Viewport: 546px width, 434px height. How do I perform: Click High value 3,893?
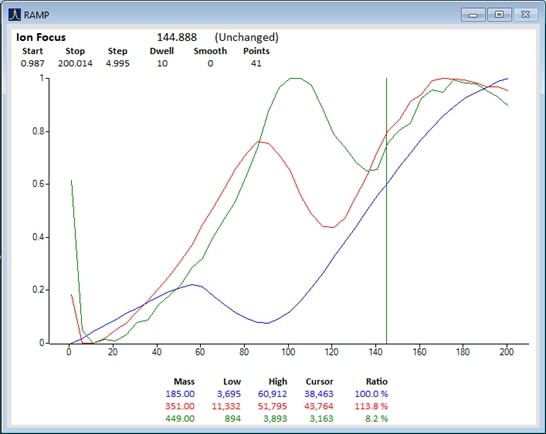coord(275,418)
